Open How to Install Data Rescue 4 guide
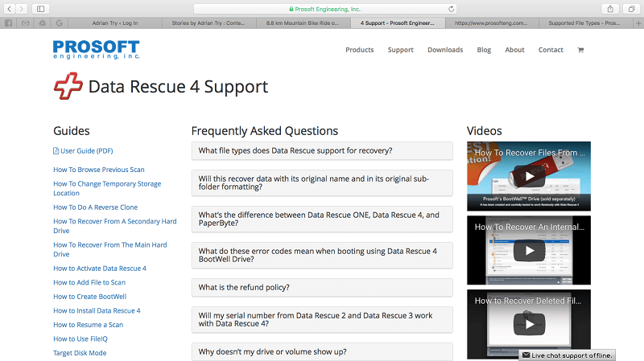Image resolution: width=644 pixels, height=361 pixels. 97,310
